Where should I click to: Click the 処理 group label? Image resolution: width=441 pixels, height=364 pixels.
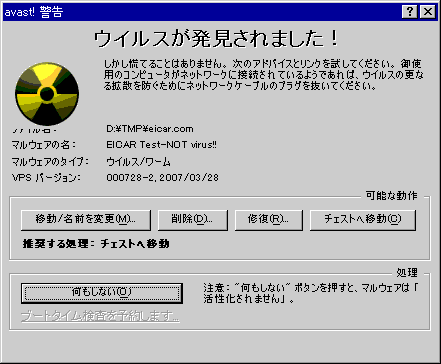coord(407,272)
